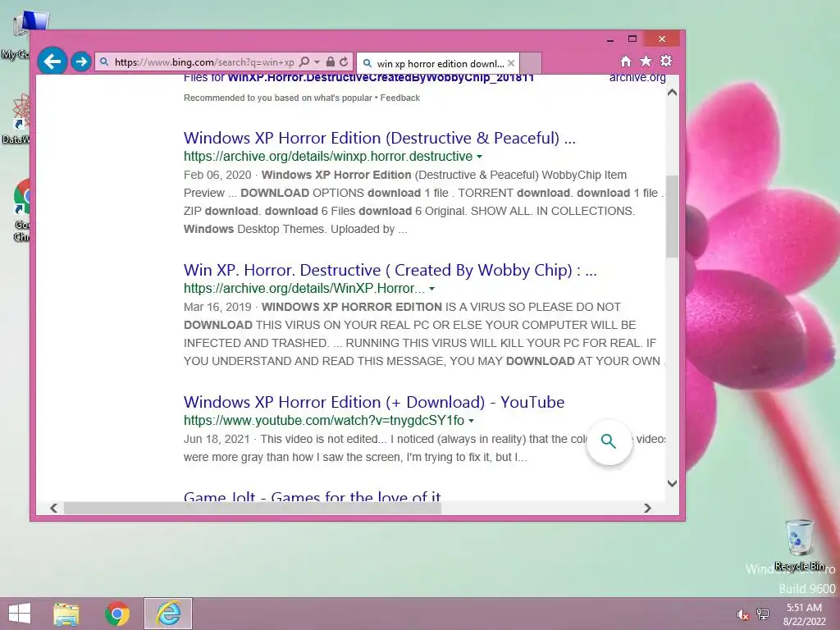Viewport: 840px width, 630px height.
Task: Open the WinXP.Horror.DestructiveCreatedByWobbyChip_201811 files link
Action: [x=381, y=78]
